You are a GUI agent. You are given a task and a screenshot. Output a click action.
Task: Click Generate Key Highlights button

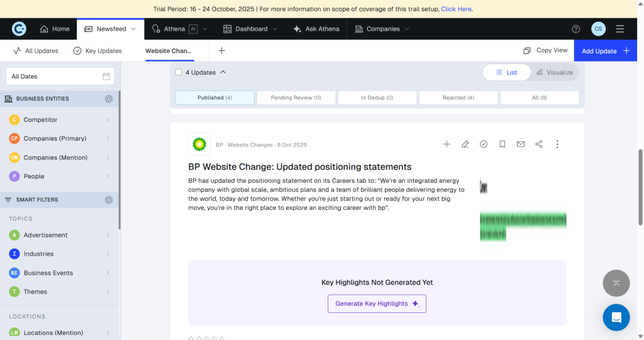(x=377, y=304)
